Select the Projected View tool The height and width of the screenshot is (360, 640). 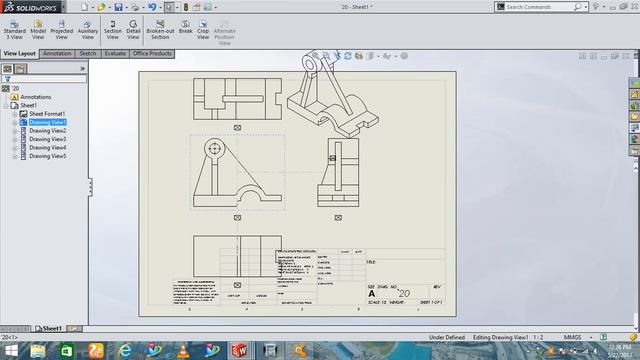point(62,30)
